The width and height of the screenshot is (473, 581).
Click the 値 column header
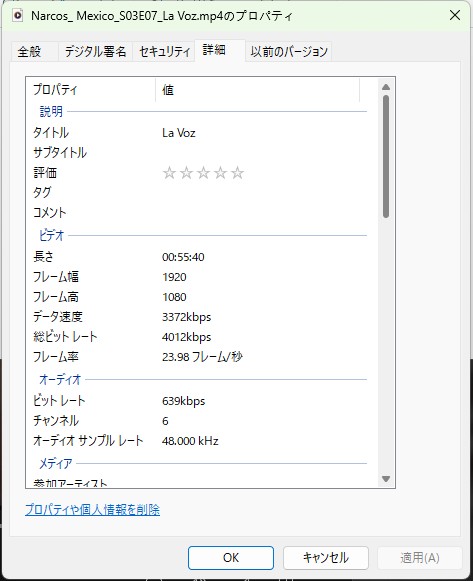(257, 90)
